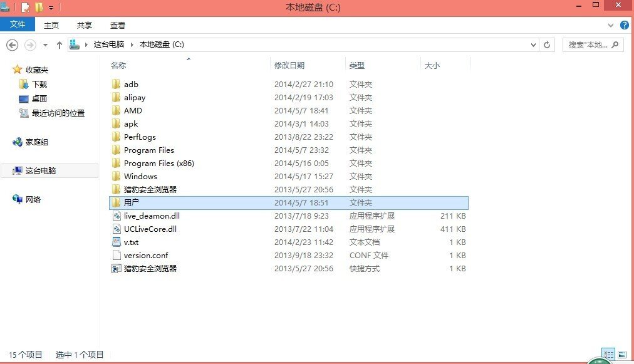Select 网络 in navigation pane
Viewport: 634px width, 364px height.
pyautogui.click(x=33, y=199)
